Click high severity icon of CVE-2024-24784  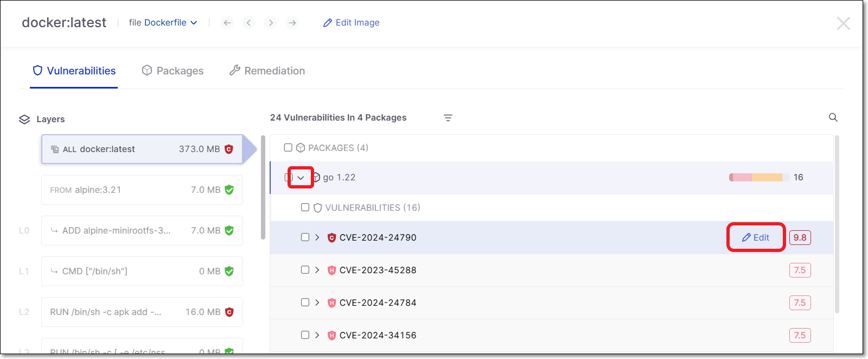point(331,303)
